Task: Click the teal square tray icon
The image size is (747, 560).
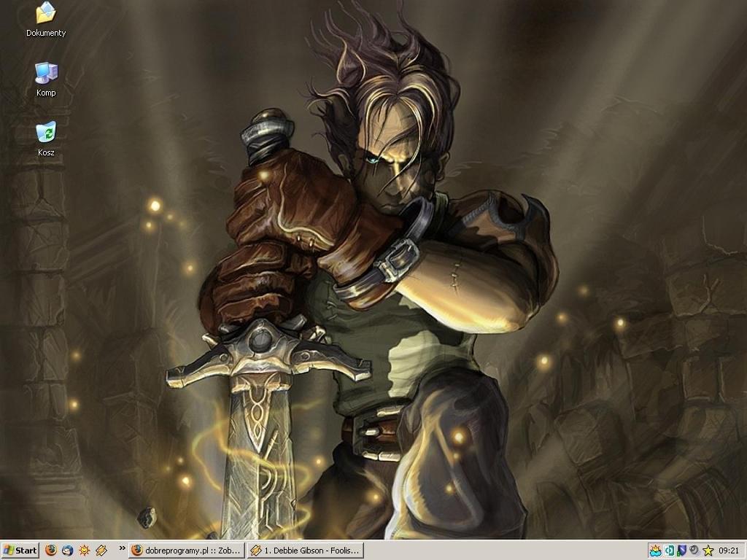Action: (x=669, y=551)
